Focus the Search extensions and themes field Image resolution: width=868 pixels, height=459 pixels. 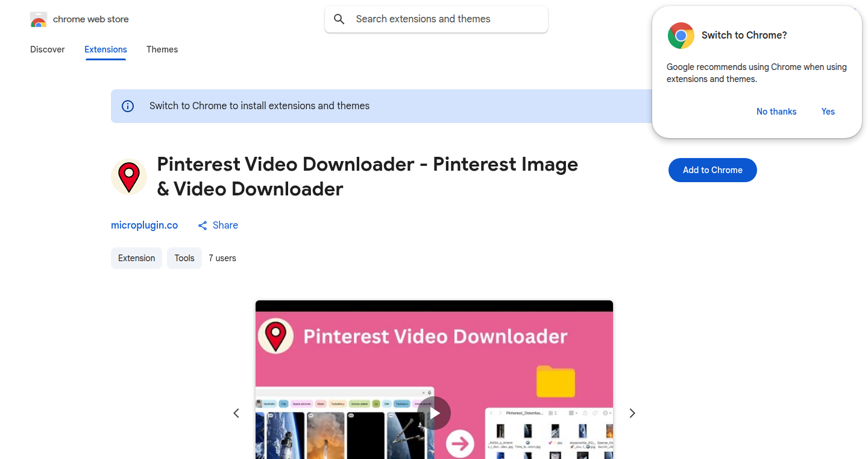[436, 19]
